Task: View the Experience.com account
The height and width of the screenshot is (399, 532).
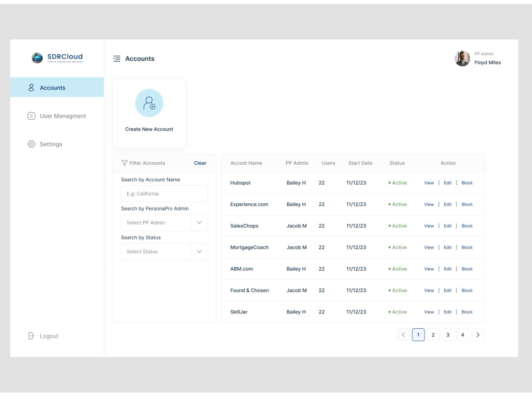Action: click(429, 204)
